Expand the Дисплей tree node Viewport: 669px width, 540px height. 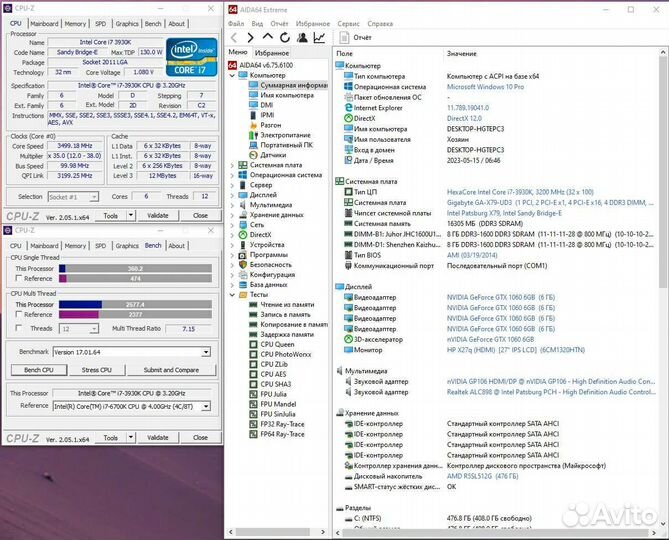click(233, 195)
